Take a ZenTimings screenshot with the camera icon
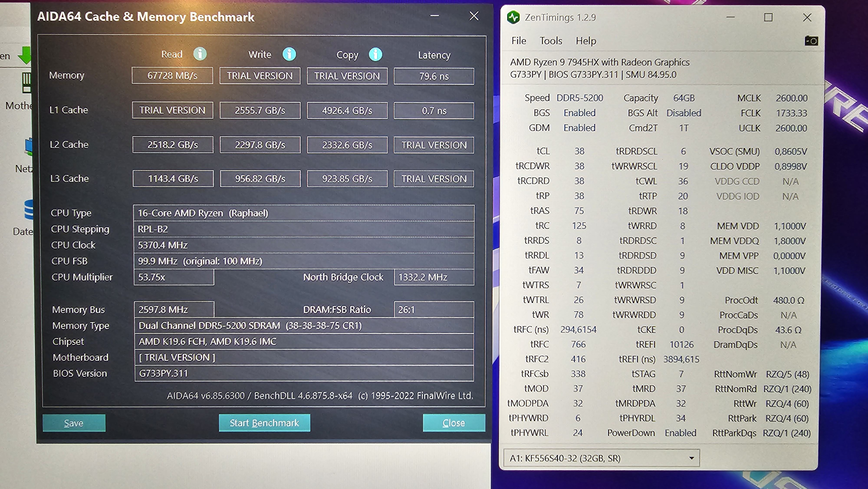 (811, 41)
